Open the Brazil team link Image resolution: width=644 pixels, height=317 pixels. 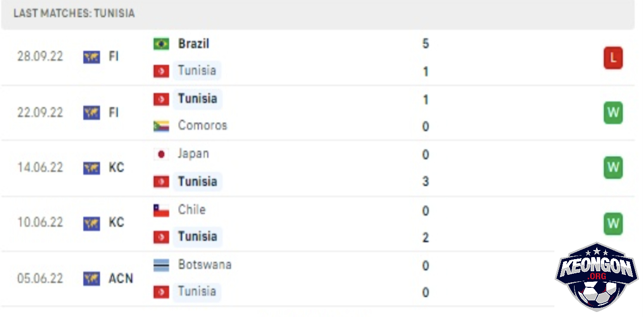pyautogui.click(x=194, y=44)
